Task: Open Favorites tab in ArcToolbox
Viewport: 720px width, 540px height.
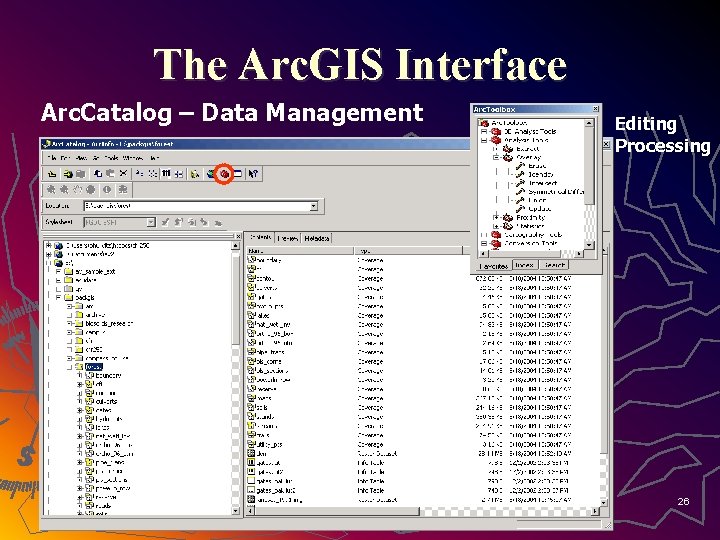Action: pyautogui.click(x=494, y=266)
